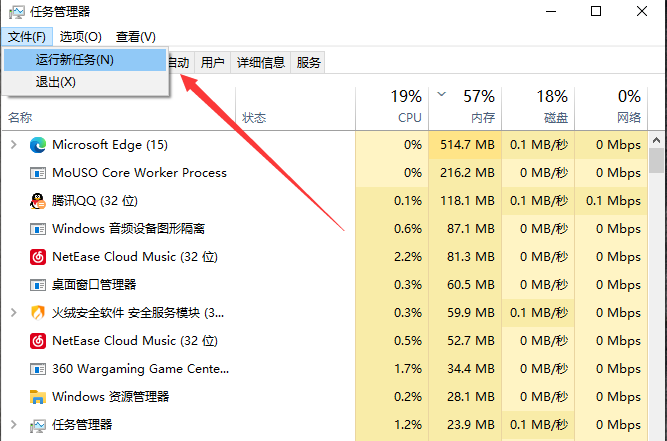Image resolution: width=667 pixels, height=441 pixels.
Task: Open the 选项(O) menu
Action: [x=80, y=37]
